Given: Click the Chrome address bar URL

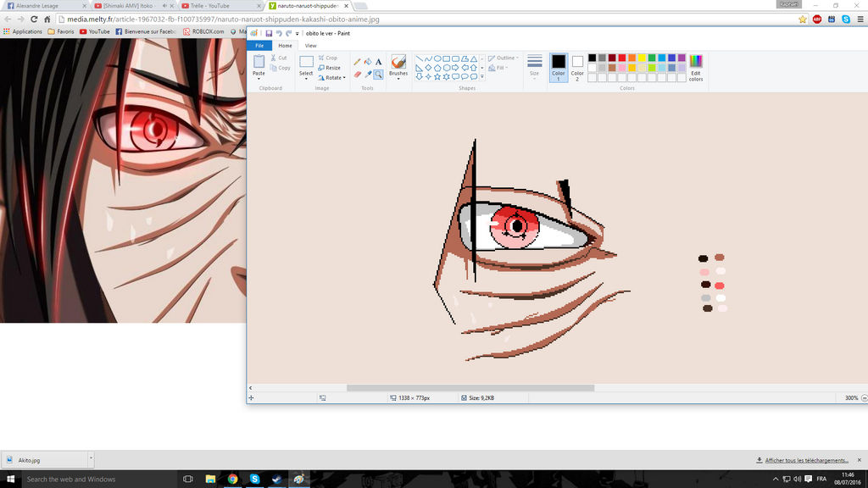Looking at the screenshot, I should pyautogui.click(x=223, y=19).
